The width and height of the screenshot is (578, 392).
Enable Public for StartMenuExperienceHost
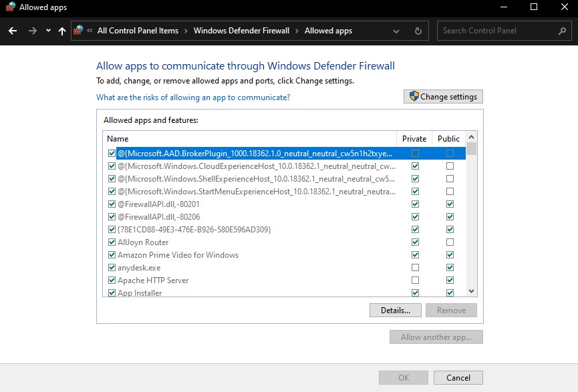[x=450, y=192]
